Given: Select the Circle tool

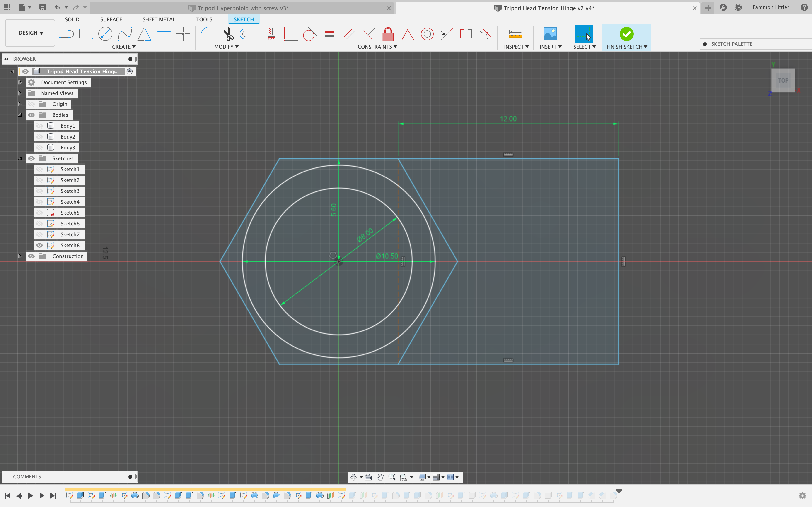Looking at the screenshot, I should 105,33.
